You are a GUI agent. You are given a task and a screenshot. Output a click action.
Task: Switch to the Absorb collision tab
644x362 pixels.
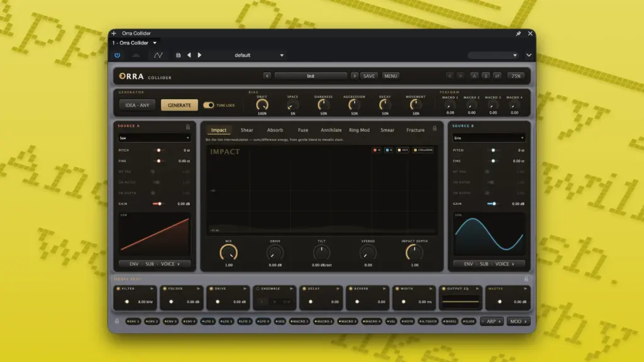click(x=275, y=130)
